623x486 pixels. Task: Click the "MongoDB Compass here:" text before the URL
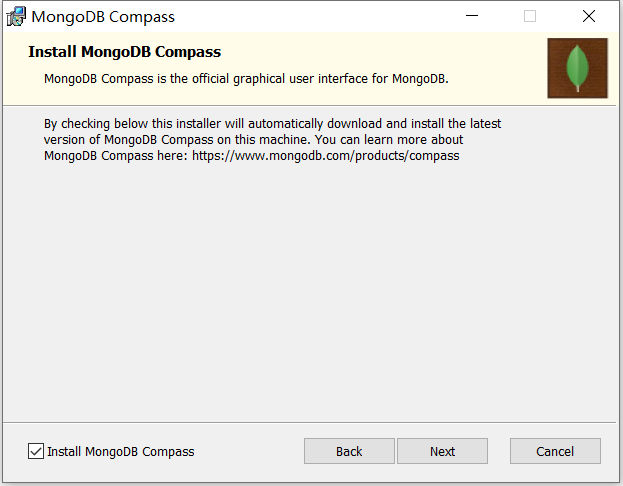tap(116, 156)
